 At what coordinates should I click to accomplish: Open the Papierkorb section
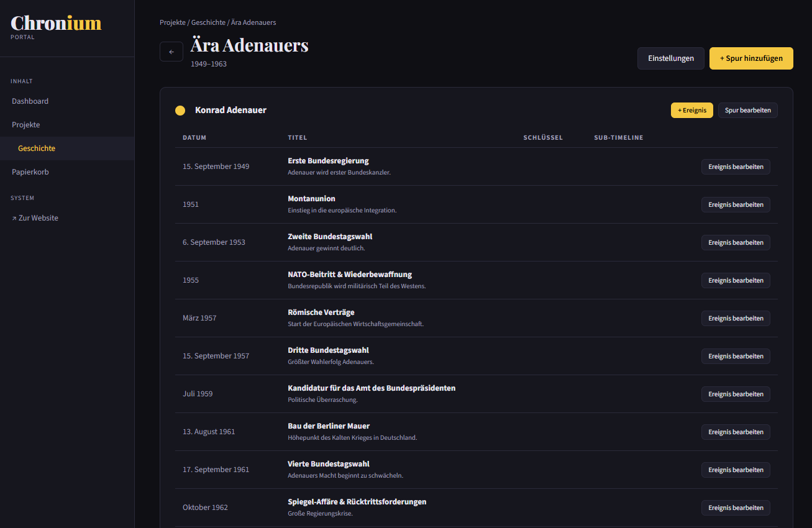[30, 172]
